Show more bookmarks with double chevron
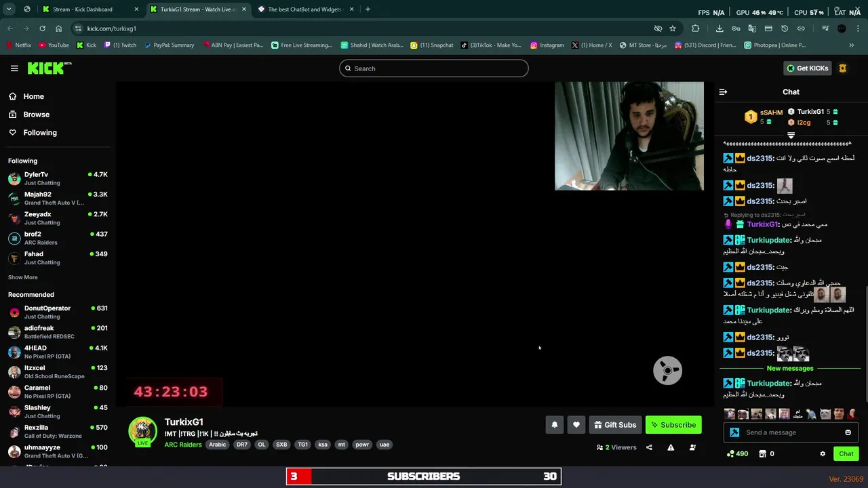868x488 pixels. [852, 45]
